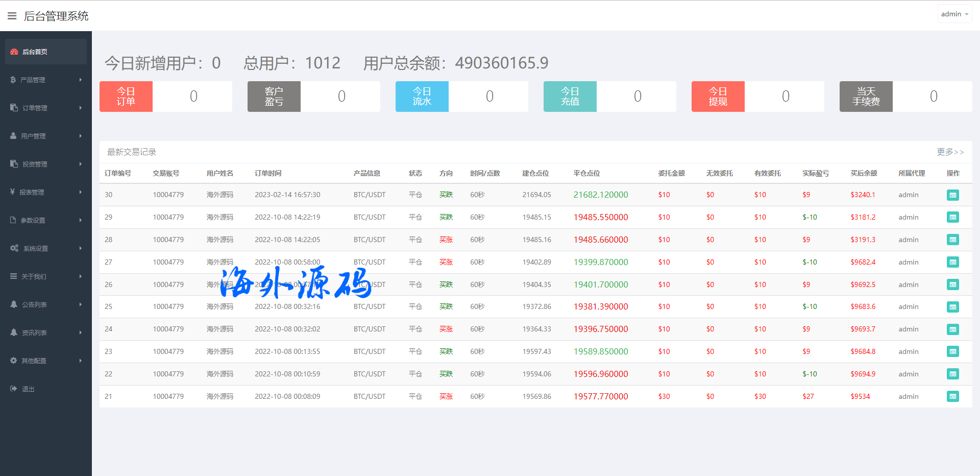Click the hamburger menu icon in header

(12, 16)
